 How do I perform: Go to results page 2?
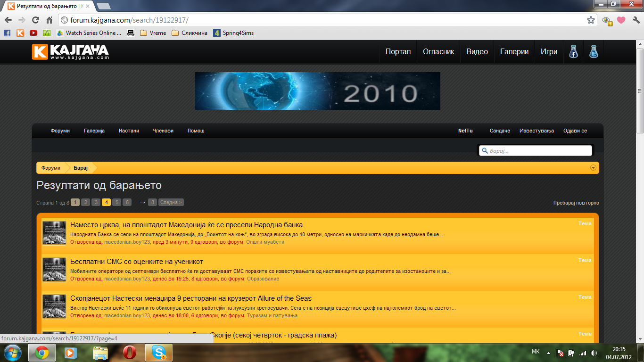pyautogui.click(x=85, y=203)
